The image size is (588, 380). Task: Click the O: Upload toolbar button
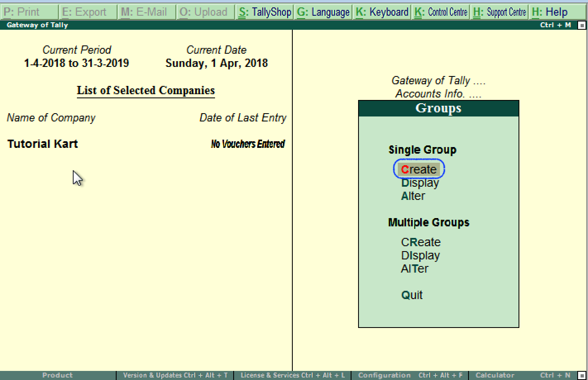(x=206, y=12)
